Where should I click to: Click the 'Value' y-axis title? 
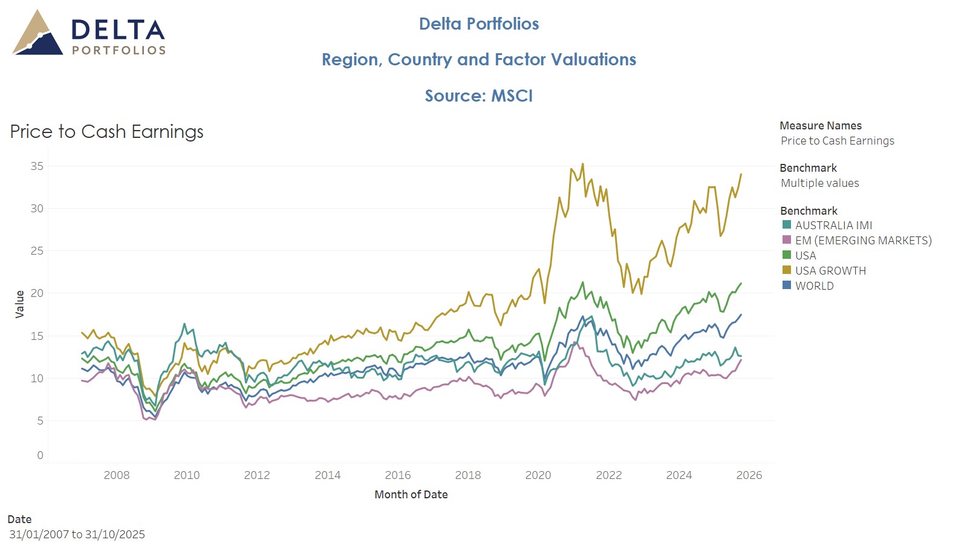[20, 304]
